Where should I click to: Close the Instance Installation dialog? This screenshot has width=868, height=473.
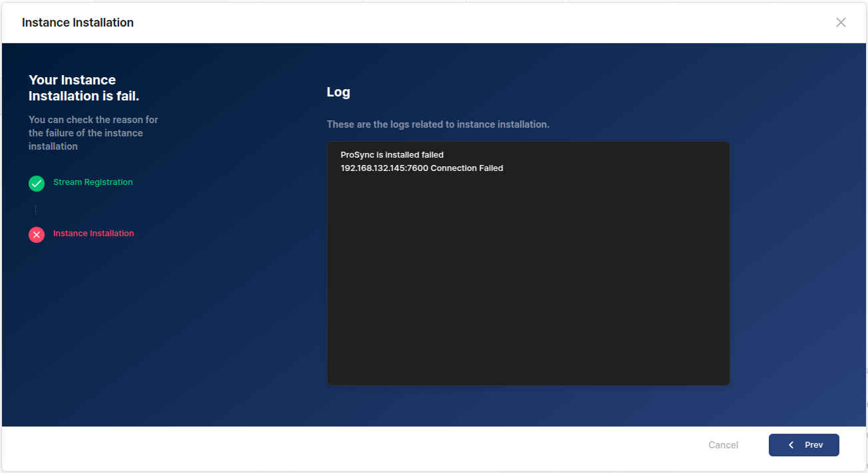pos(841,23)
